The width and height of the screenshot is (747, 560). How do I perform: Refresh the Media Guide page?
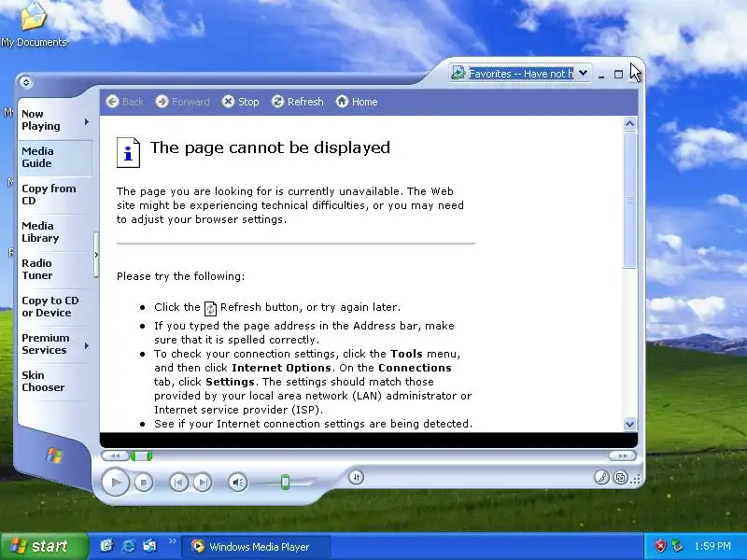(x=297, y=102)
